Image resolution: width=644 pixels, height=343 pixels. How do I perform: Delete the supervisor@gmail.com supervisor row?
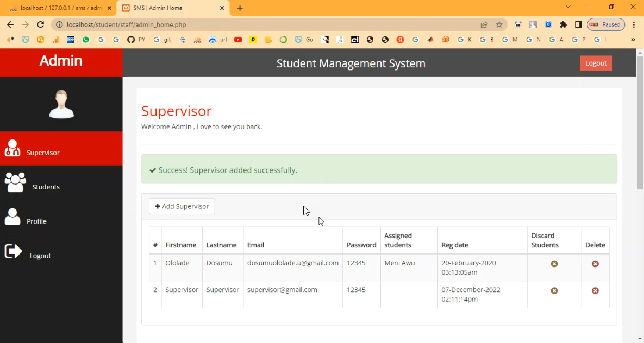(x=595, y=291)
